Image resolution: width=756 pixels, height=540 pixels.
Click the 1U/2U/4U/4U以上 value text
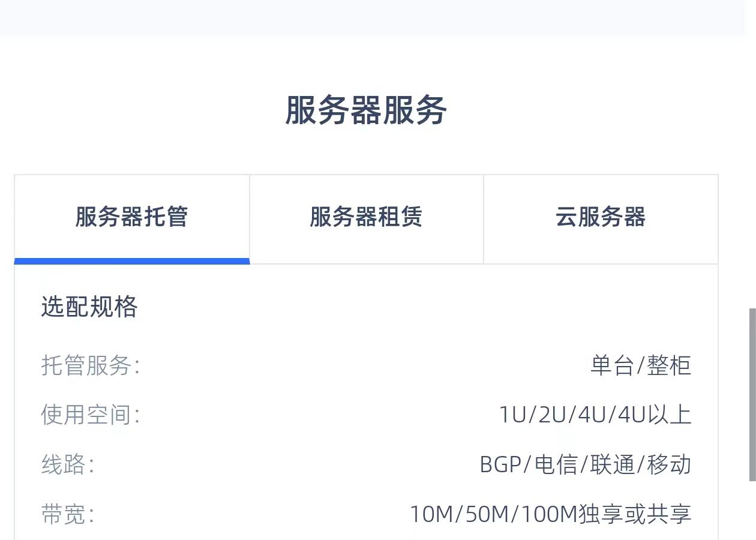tap(595, 415)
